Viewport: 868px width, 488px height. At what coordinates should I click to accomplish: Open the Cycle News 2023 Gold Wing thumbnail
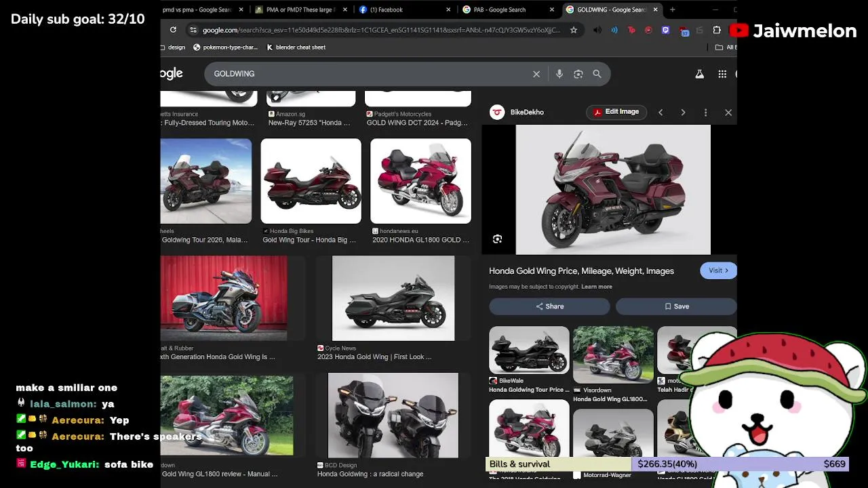pos(393,298)
